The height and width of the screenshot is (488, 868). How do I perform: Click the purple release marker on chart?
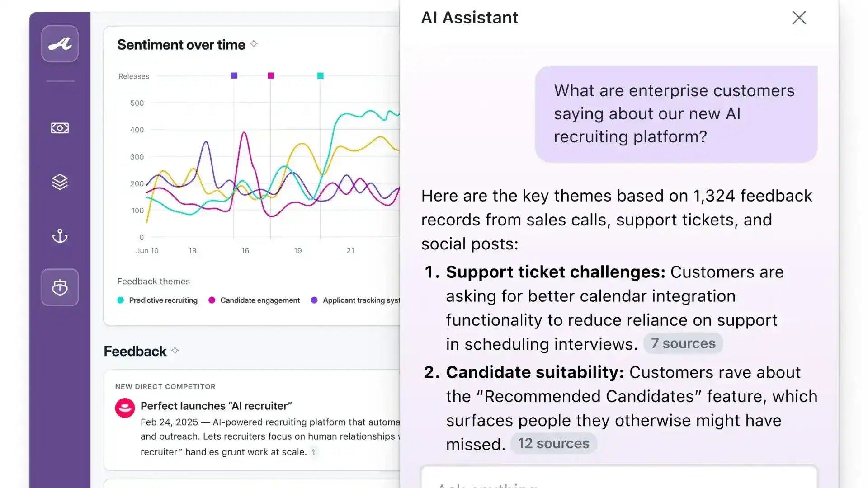pos(234,75)
